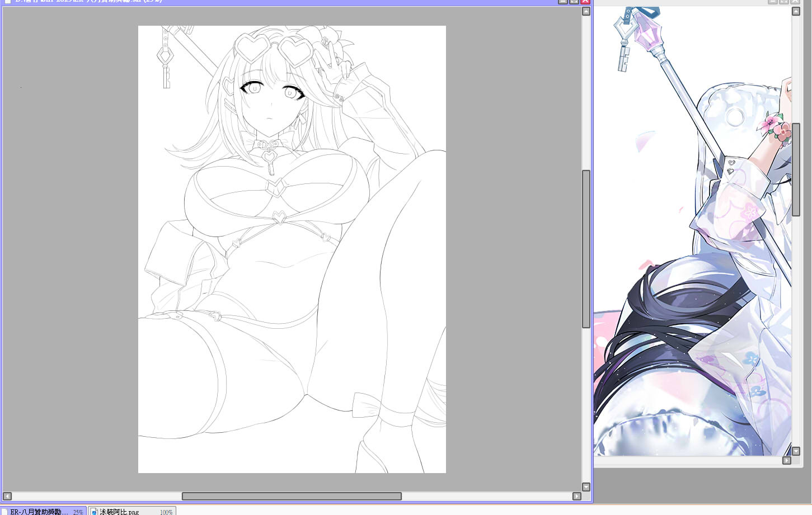Click the scroll-down arrow of the colored image window
Viewport: 812px width, 515px height.
[796, 451]
